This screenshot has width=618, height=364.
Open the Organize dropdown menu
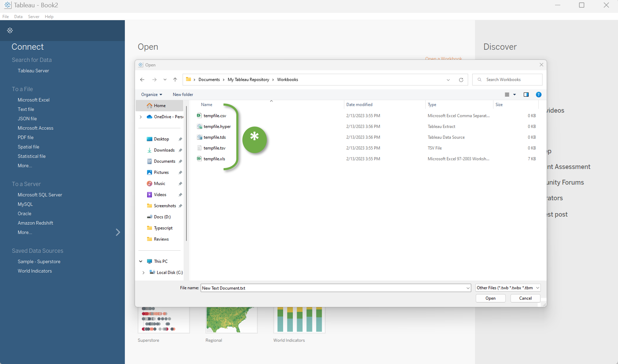coord(151,94)
